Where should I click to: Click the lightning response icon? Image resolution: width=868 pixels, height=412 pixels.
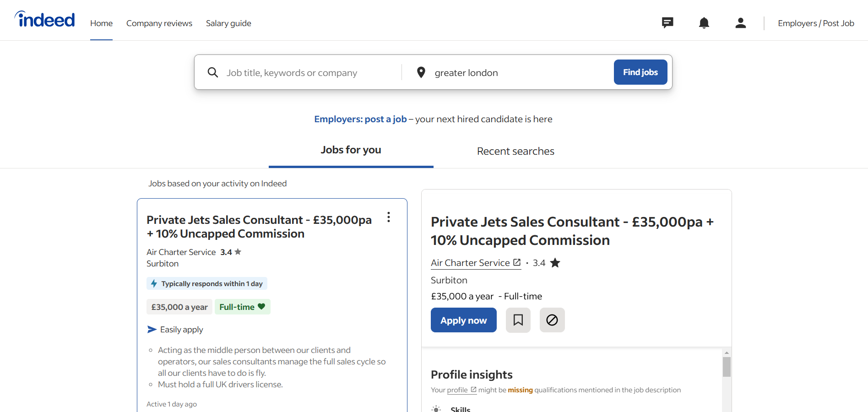click(154, 283)
